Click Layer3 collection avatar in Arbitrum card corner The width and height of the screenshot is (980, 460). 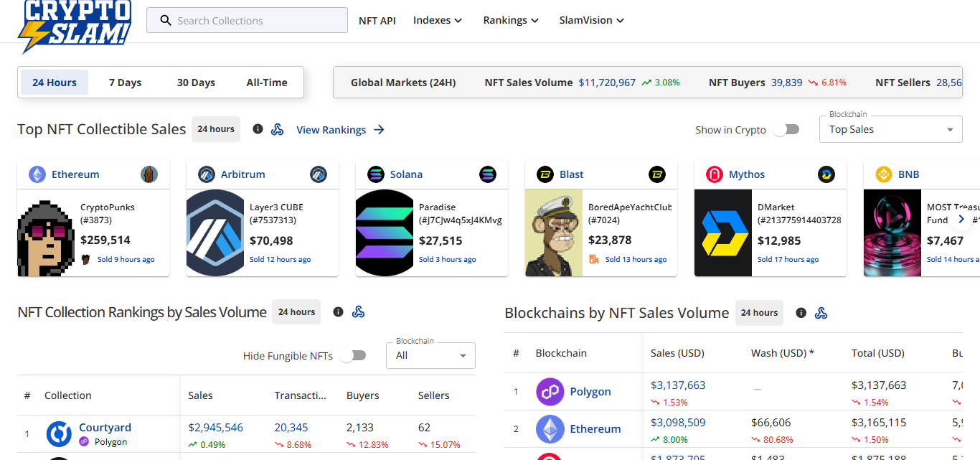[319, 174]
